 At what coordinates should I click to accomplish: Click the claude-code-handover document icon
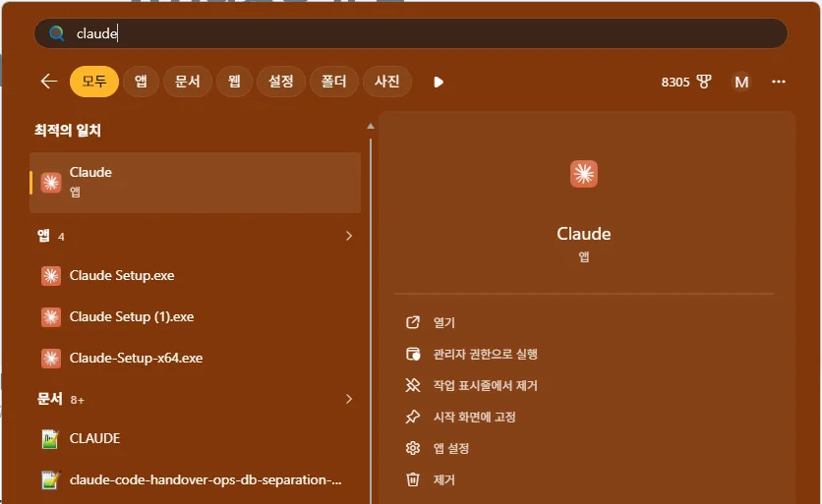tap(50, 479)
